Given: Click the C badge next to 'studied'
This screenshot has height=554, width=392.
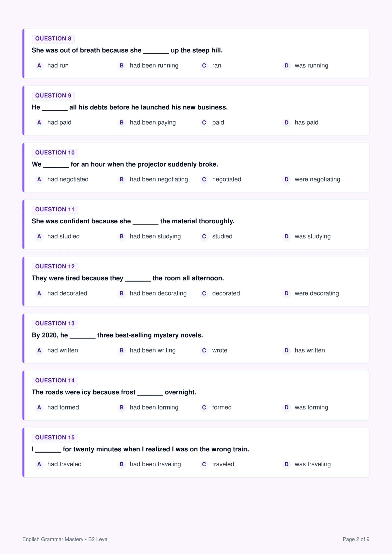Looking at the screenshot, I should point(204,236).
